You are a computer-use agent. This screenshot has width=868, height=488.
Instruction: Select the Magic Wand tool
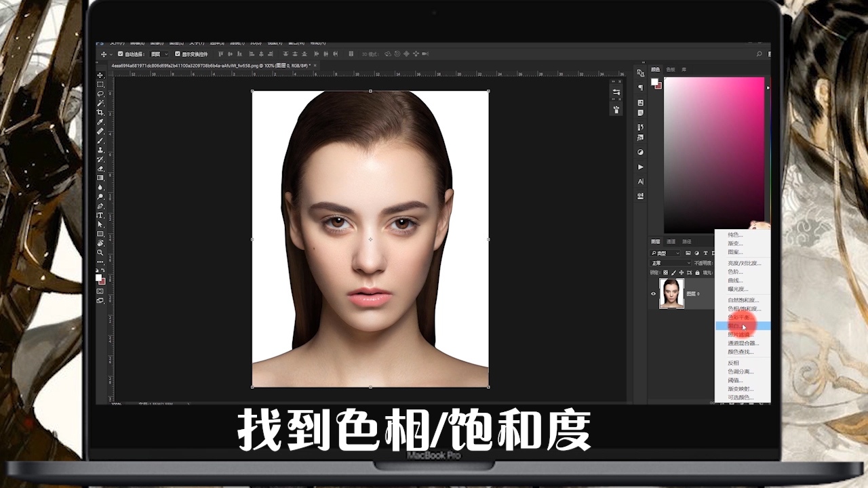100,103
